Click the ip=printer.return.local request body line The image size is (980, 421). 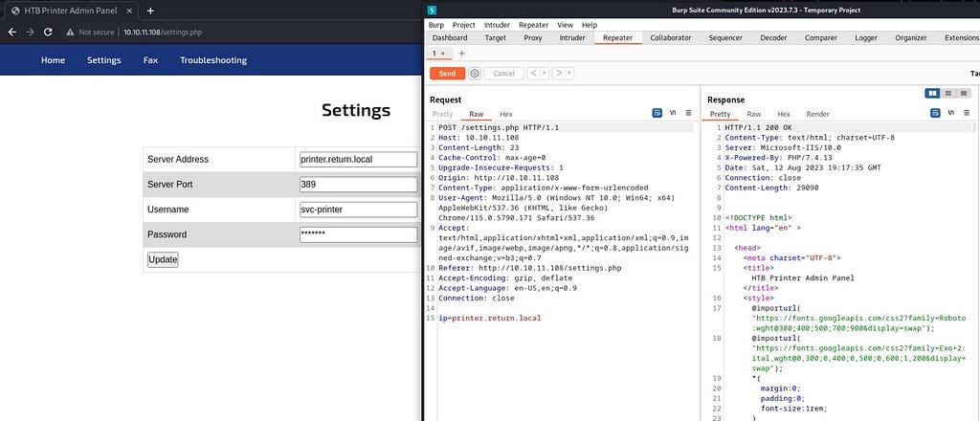(489, 318)
